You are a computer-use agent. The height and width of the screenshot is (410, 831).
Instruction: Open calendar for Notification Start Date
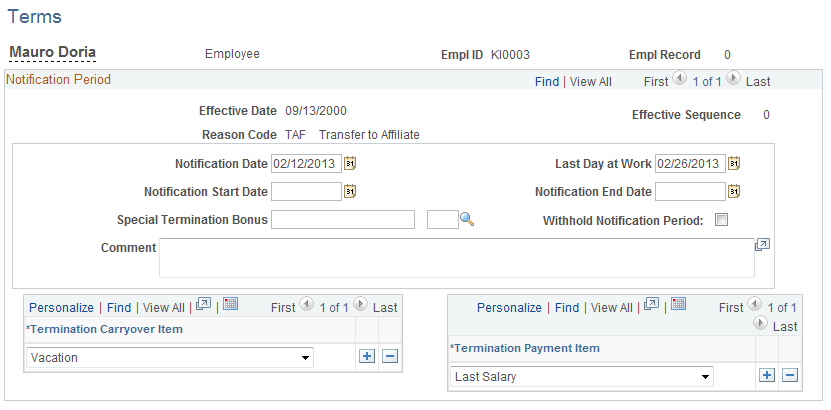(x=350, y=191)
